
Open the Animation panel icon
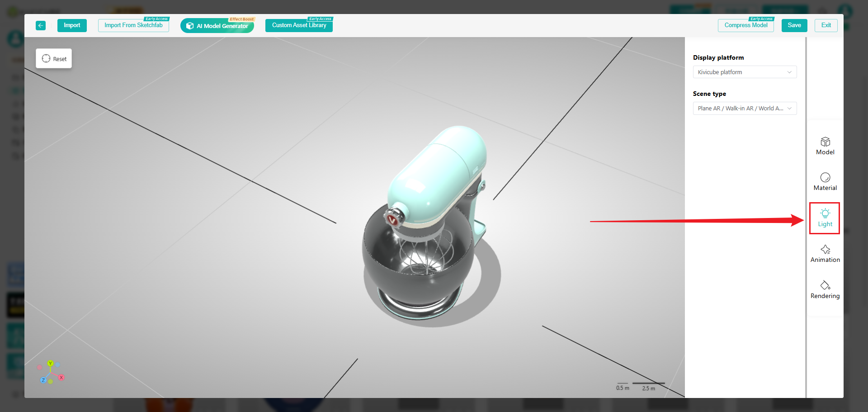pos(825,253)
